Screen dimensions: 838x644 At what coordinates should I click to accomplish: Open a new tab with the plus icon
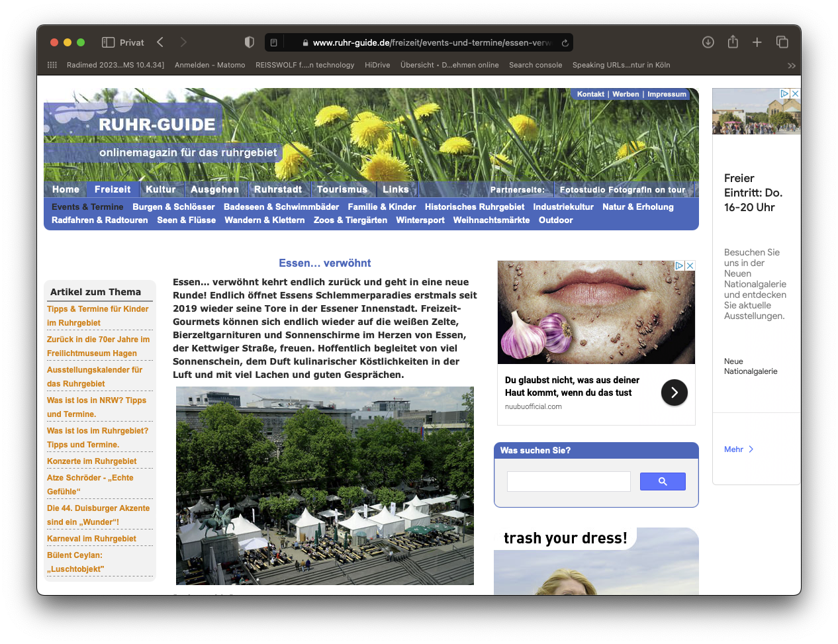click(757, 42)
